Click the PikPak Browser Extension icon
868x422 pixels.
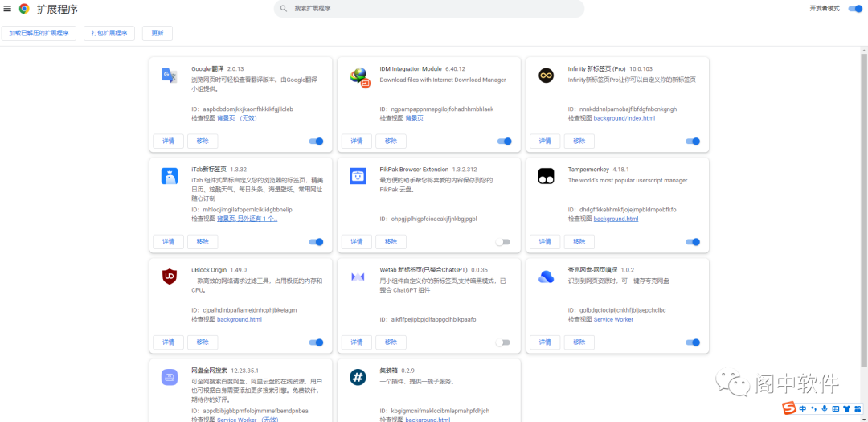tap(358, 176)
